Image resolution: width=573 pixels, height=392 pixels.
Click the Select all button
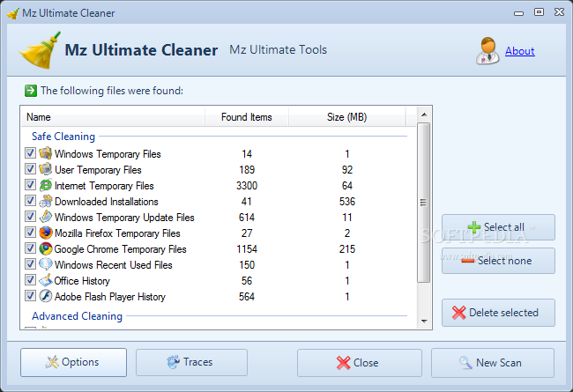pyautogui.click(x=498, y=227)
